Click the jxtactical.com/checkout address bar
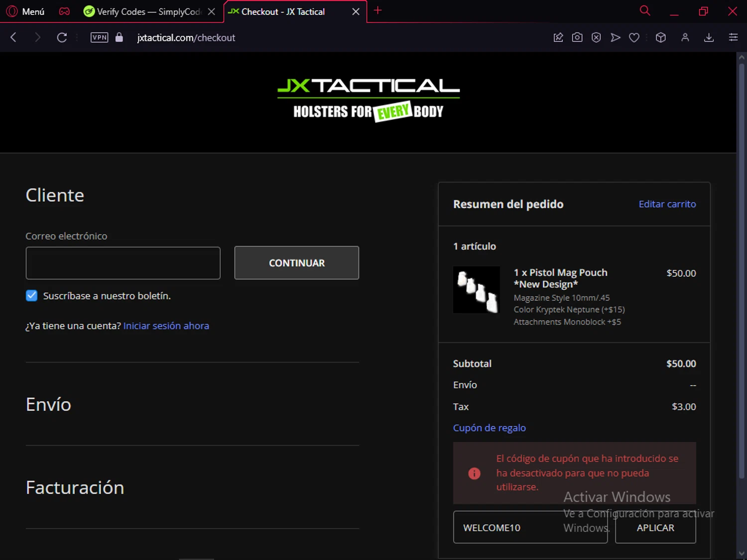The image size is (747, 560). [x=186, y=38]
